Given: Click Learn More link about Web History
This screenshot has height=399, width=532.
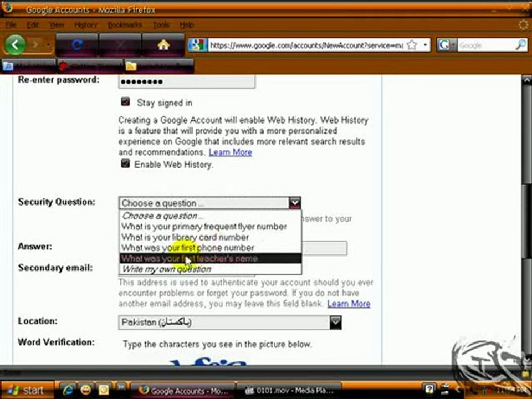Looking at the screenshot, I should 231,152.
